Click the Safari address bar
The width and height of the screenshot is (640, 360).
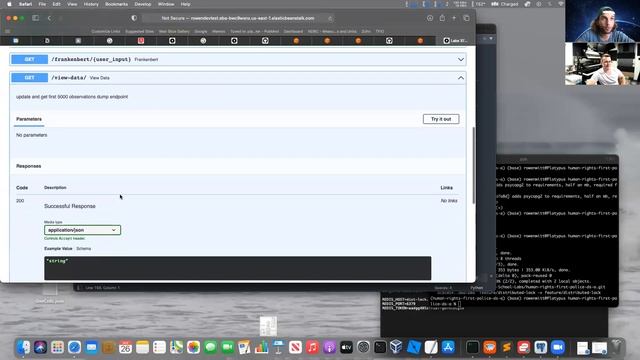coord(238,18)
